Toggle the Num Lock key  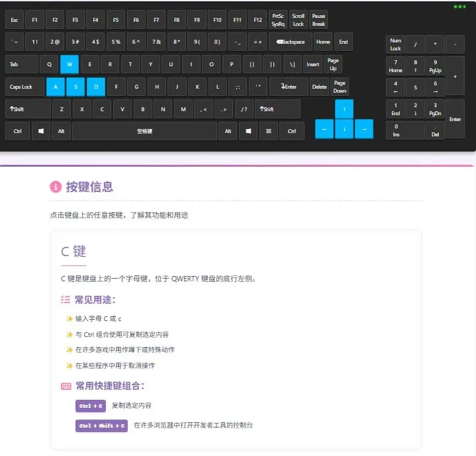point(395,44)
